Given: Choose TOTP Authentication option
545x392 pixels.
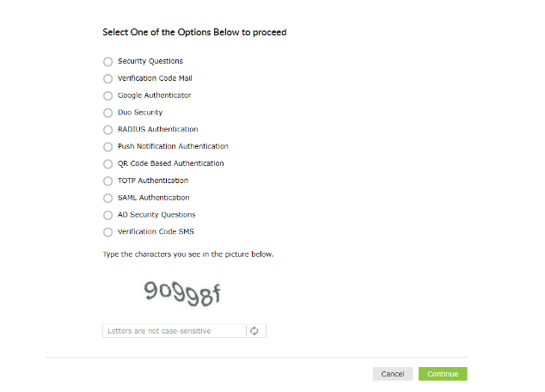Looking at the screenshot, I should (x=107, y=181).
